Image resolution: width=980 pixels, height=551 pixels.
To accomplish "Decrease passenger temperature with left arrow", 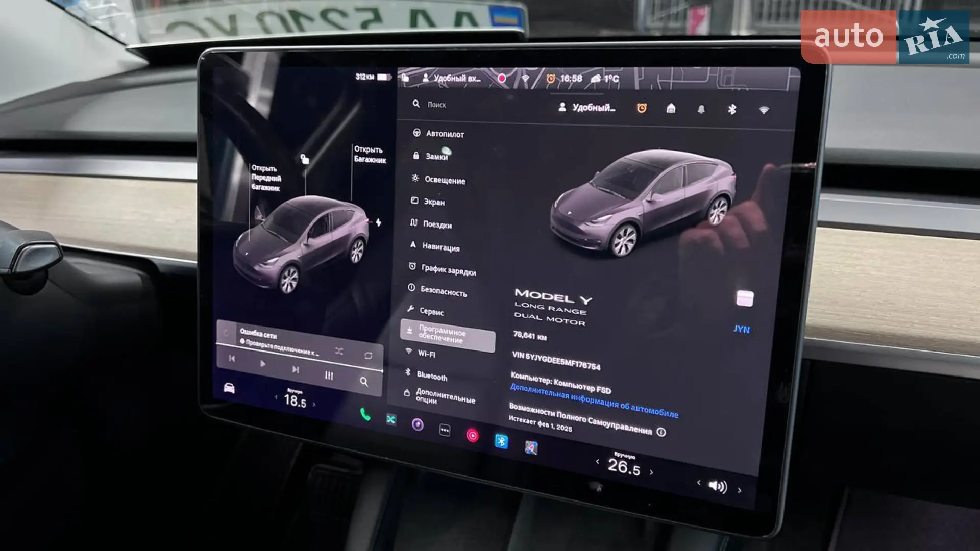I will click(x=598, y=461).
